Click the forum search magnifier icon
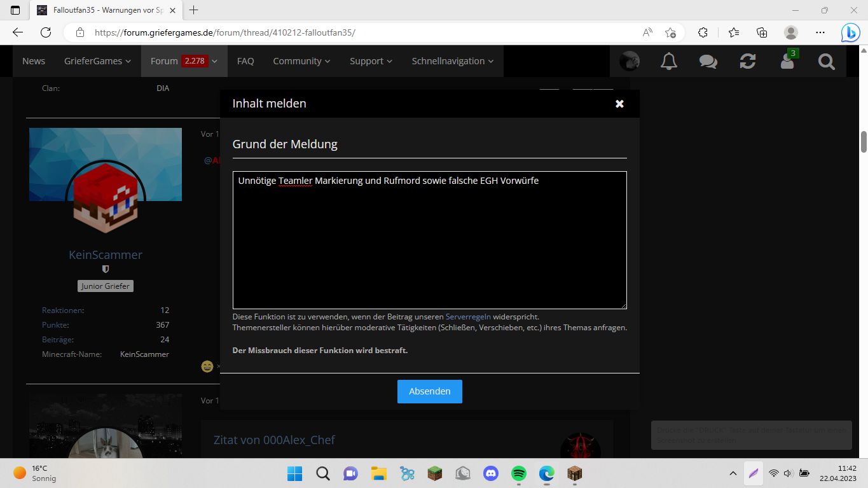 pos(826,61)
